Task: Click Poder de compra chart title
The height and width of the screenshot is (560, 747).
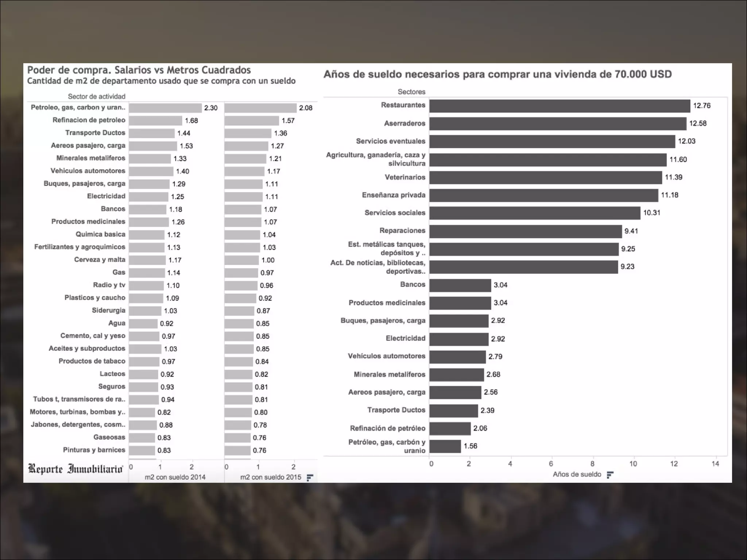Action: [139, 70]
